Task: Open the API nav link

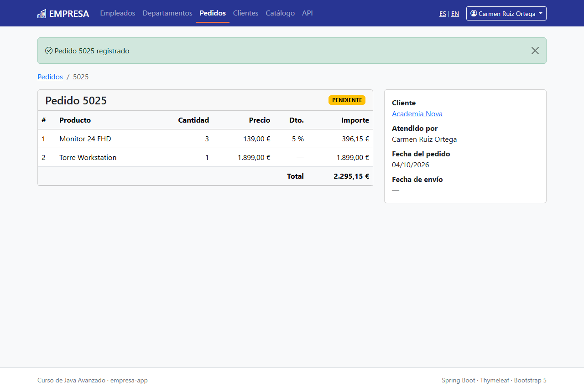Action: [308, 13]
